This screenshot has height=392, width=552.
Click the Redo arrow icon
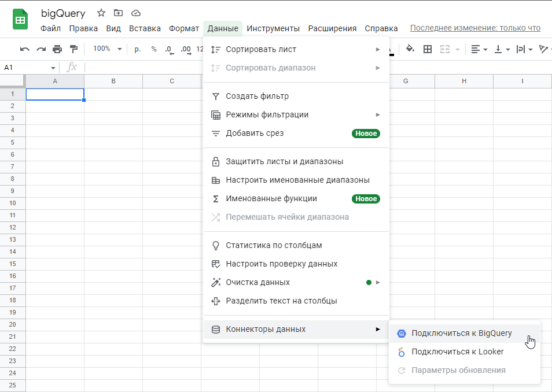[x=41, y=49]
